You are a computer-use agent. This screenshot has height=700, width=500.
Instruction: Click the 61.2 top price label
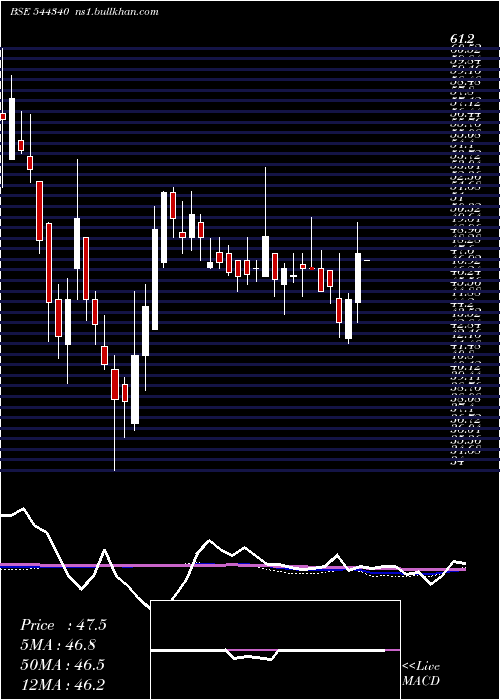click(x=462, y=40)
